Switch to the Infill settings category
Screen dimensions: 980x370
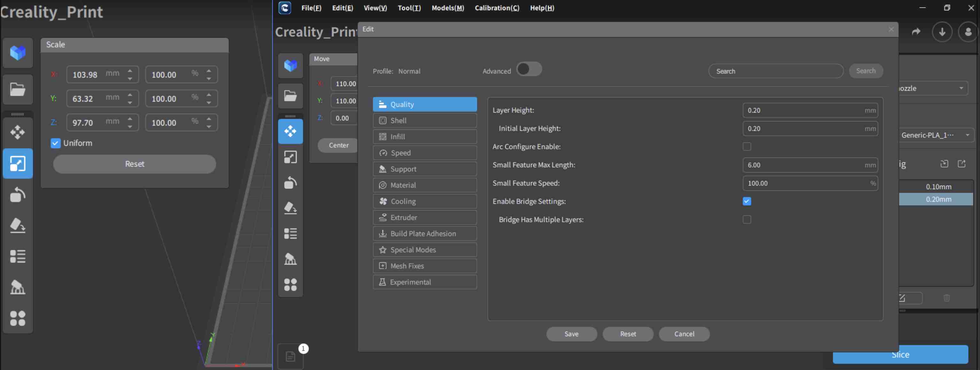(x=425, y=137)
